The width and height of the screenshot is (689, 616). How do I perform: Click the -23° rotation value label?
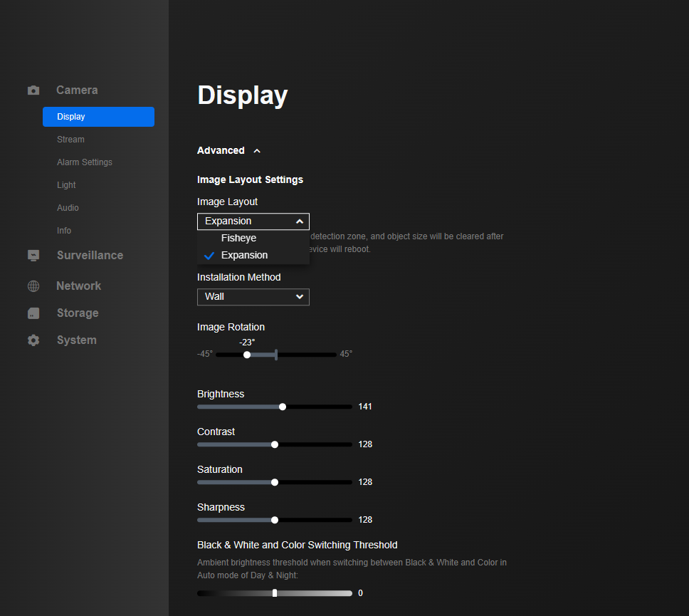tap(247, 342)
